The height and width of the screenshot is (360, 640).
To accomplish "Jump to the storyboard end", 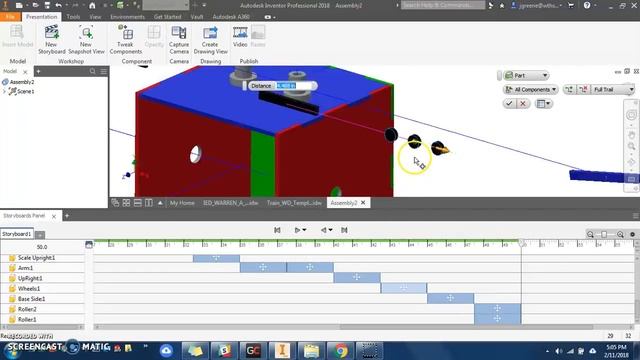I will [x=344, y=230].
